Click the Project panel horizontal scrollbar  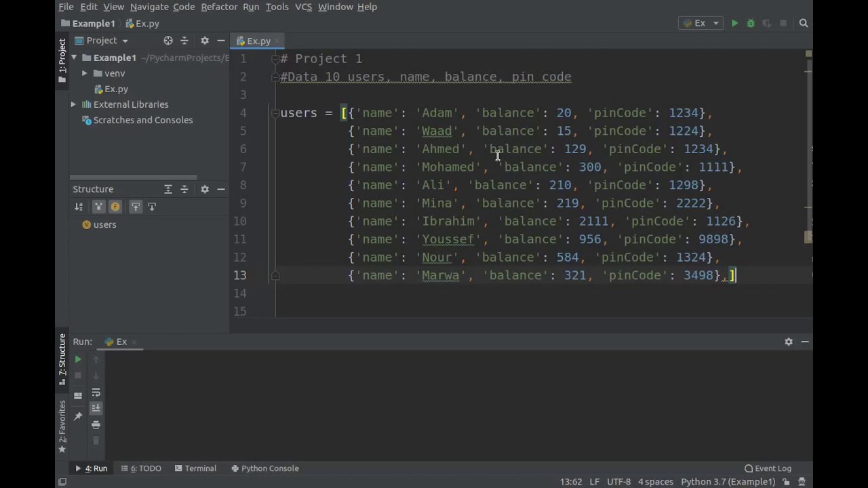134,178
